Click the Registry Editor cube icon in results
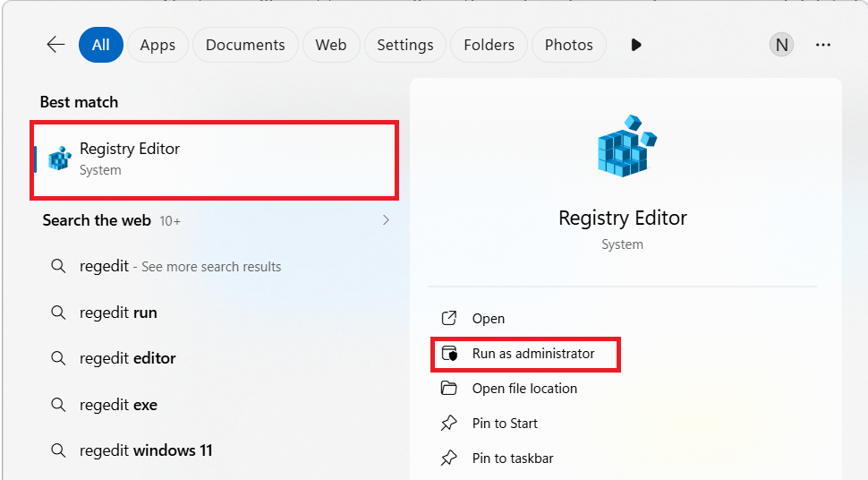Screen dimensions: 868x480 point(60,159)
